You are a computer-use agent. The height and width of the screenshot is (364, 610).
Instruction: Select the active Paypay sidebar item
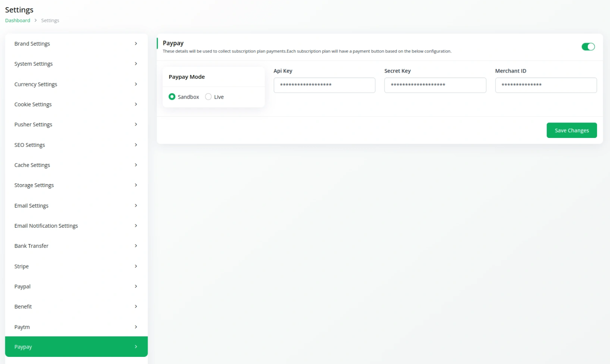[x=76, y=347]
